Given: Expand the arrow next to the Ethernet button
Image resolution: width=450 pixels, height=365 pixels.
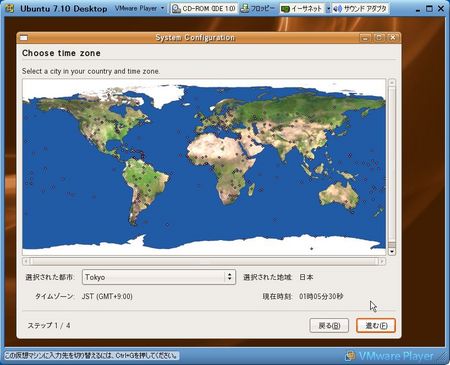Looking at the screenshot, I should coord(328,9).
